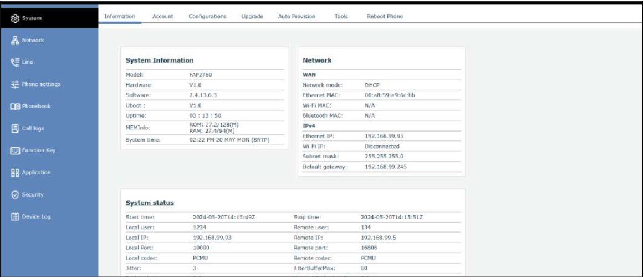644x277 pixels.
Task: Click Wi-Fi IP value Disconnected
Action: pos(382,146)
